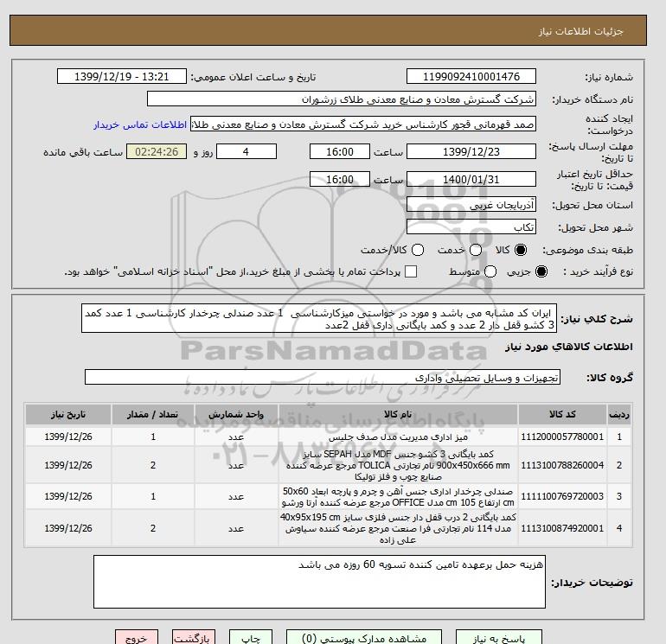Click the شماره نیاز number field

pyautogui.click(x=471, y=76)
